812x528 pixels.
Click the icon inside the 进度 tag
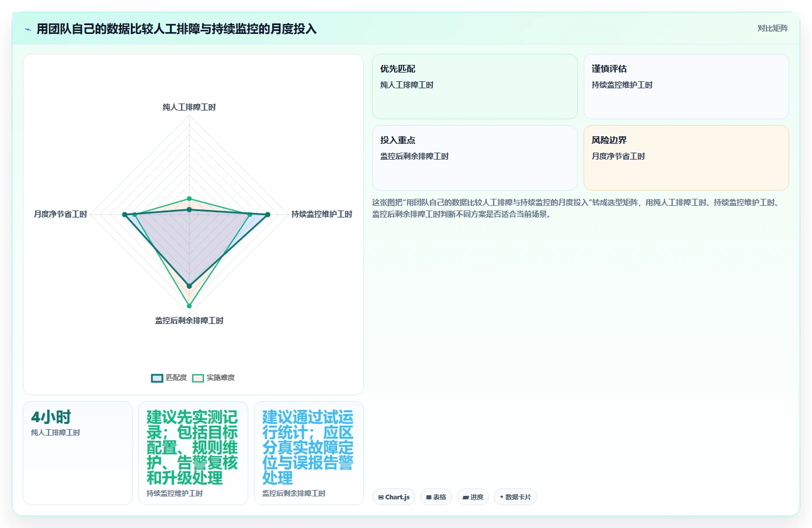(x=466, y=498)
